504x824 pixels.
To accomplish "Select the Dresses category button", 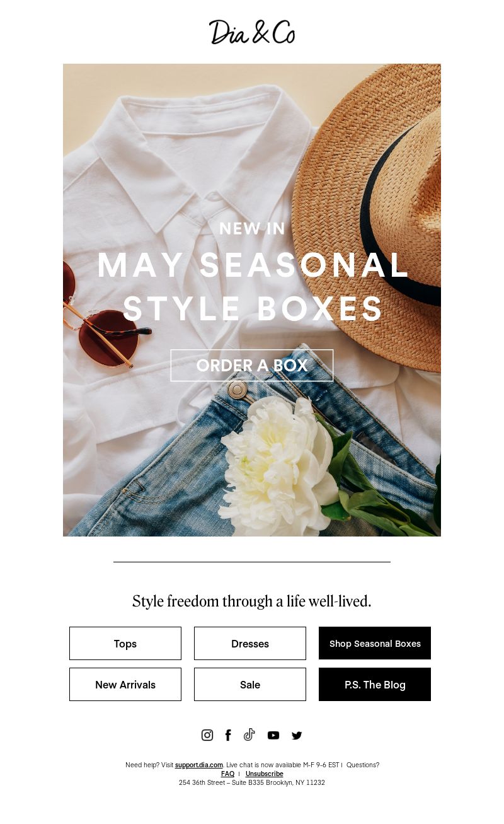I will (x=250, y=644).
